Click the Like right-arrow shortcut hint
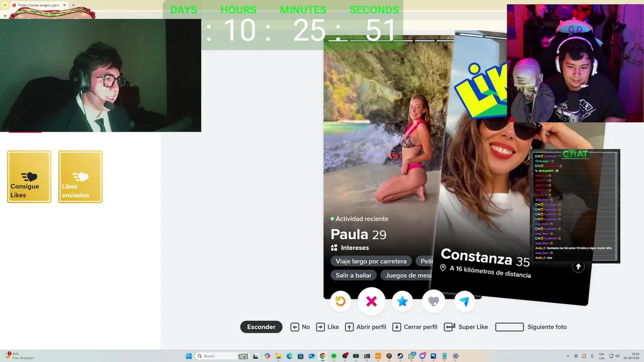 [x=328, y=327]
